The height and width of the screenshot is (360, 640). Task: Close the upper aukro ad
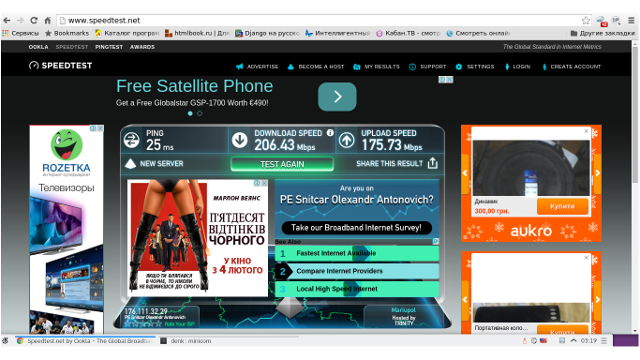click(x=586, y=131)
